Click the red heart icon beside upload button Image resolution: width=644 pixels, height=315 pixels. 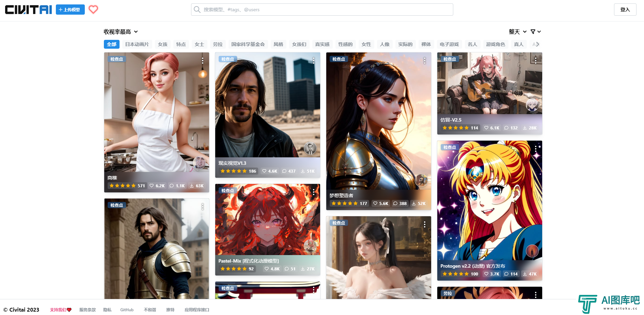(x=93, y=10)
